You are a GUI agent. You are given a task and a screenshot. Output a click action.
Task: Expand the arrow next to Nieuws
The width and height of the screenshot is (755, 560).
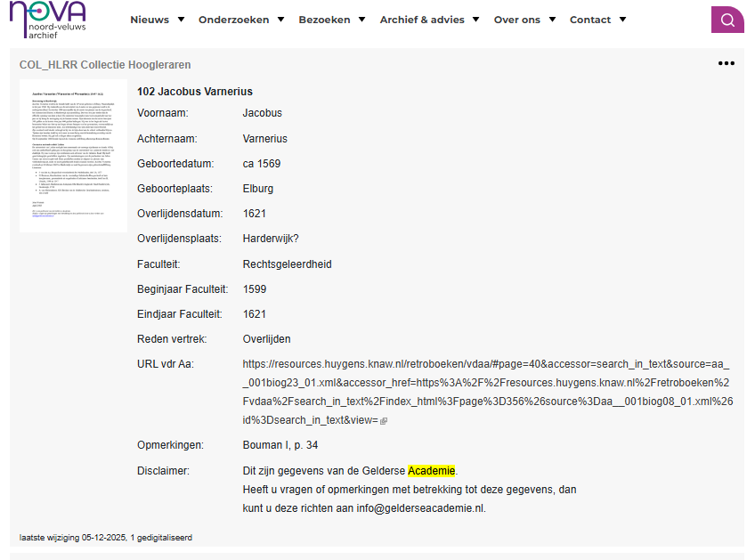[181, 20]
